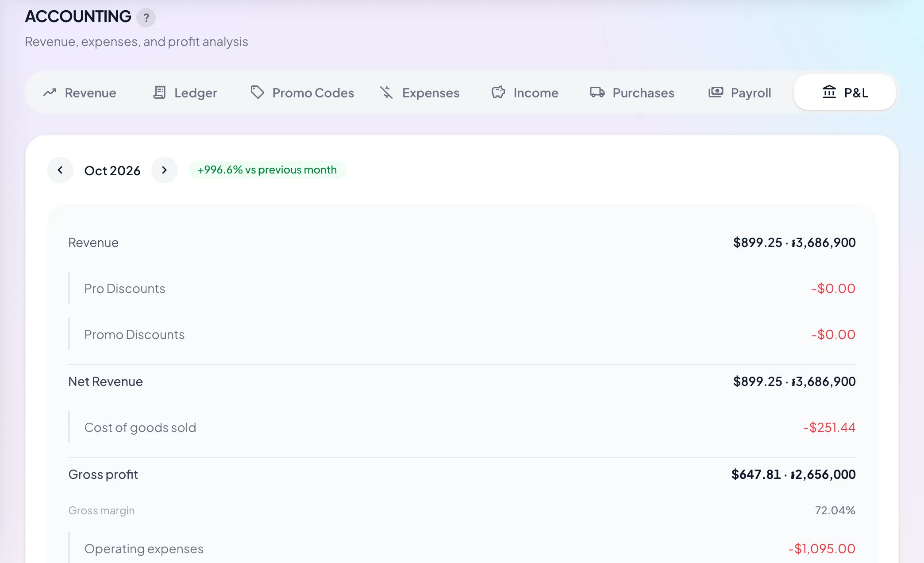The image size is (924, 563).
Task: Click the -$251.44 cost value
Action: [x=829, y=428]
